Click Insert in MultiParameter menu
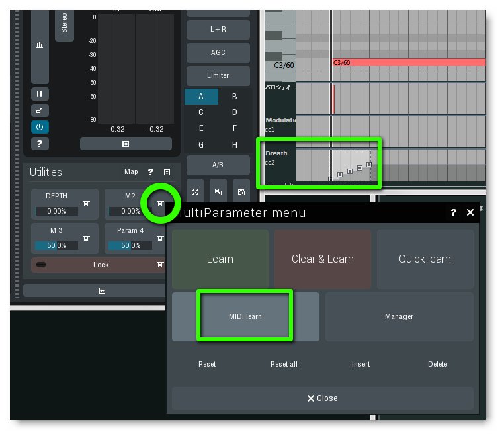 click(360, 364)
